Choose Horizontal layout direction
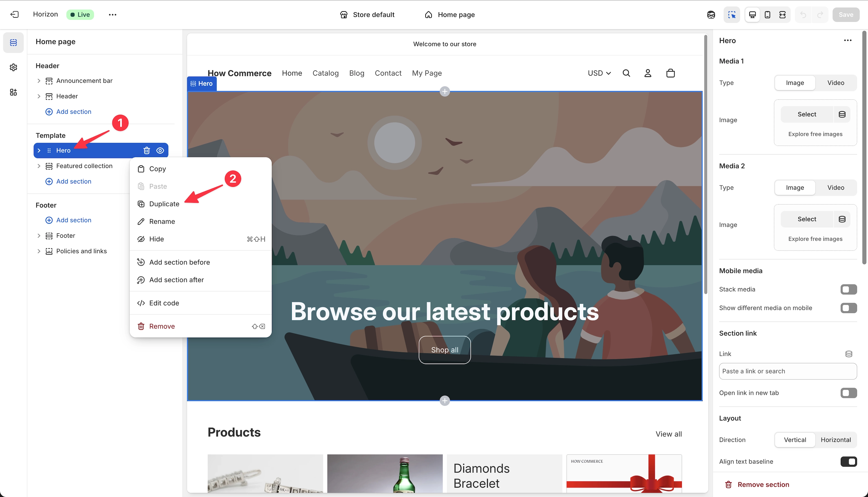868x497 pixels. 835,440
